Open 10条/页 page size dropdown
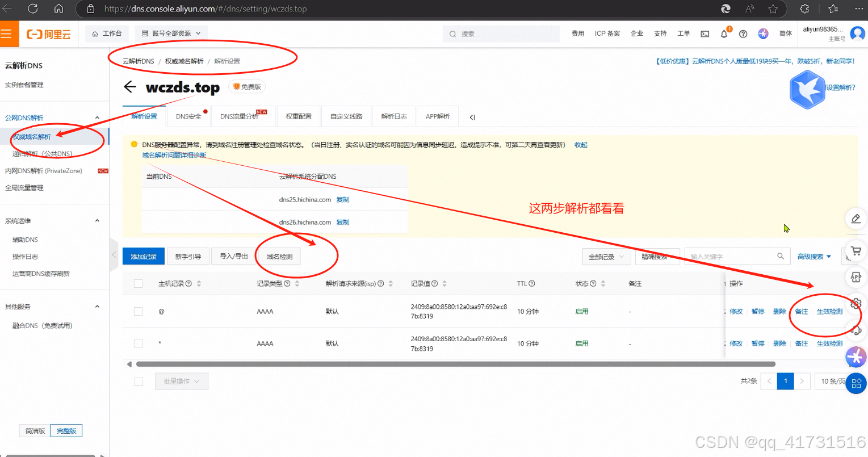Viewport: 868px width, 457px height. pos(833,381)
